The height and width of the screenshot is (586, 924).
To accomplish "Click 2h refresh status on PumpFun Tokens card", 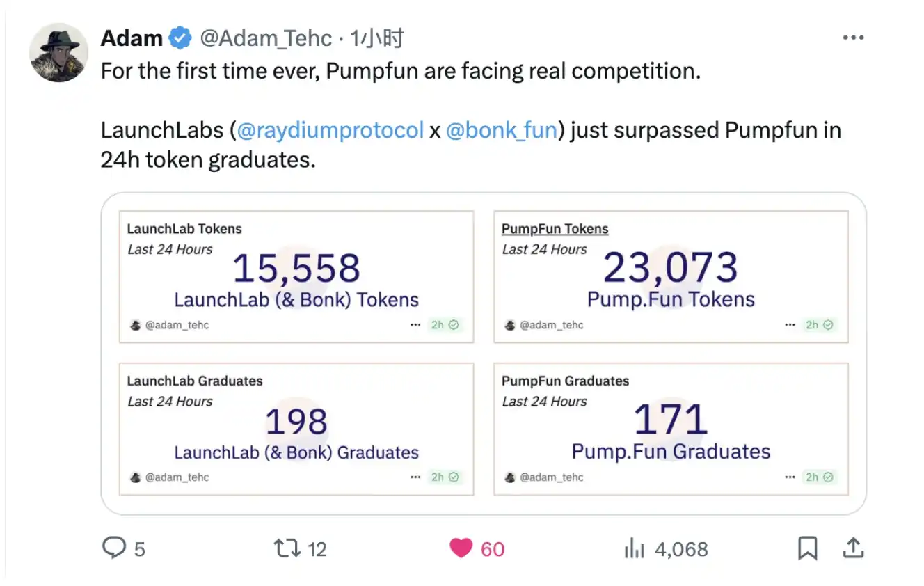I will pos(819,325).
